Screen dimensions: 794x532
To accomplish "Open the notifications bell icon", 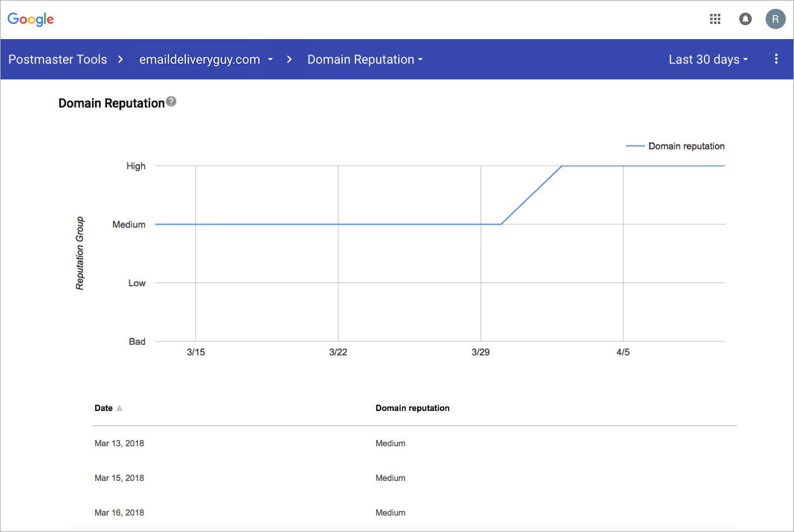I will (x=745, y=20).
